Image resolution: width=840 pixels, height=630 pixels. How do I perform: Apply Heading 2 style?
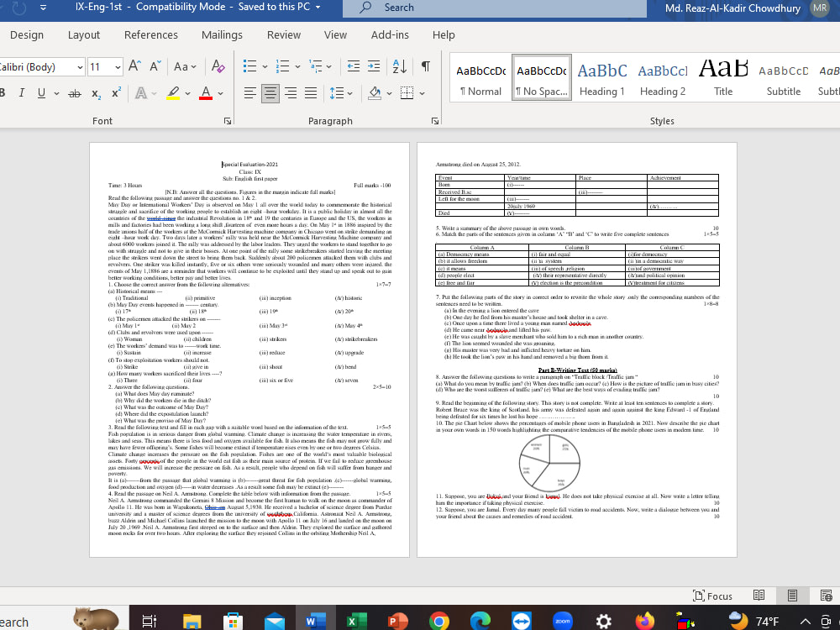[x=663, y=77]
